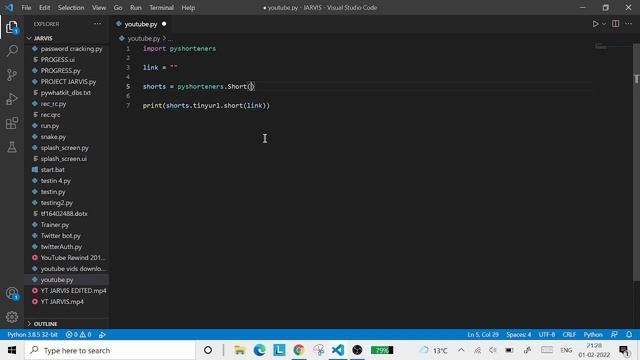The image size is (640, 360).
Task: Open the Edit menu
Action: click(x=44, y=8)
